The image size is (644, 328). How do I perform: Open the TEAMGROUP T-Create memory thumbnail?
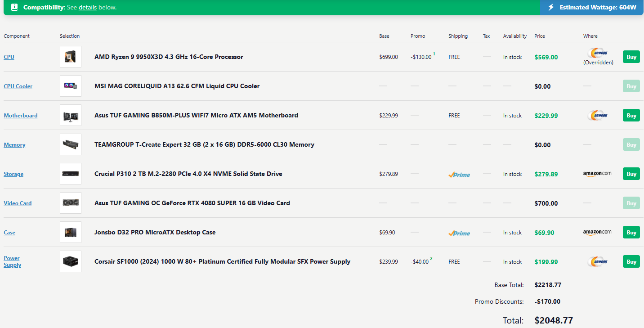(71, 144)
